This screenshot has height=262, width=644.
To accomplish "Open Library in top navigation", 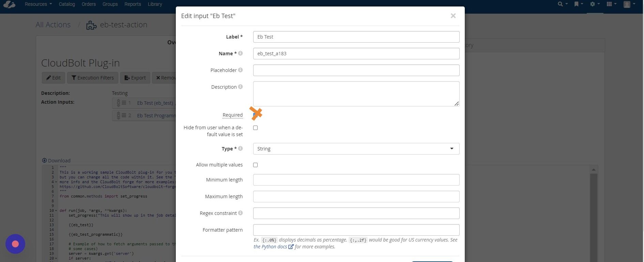I will (x=155, y=4).
